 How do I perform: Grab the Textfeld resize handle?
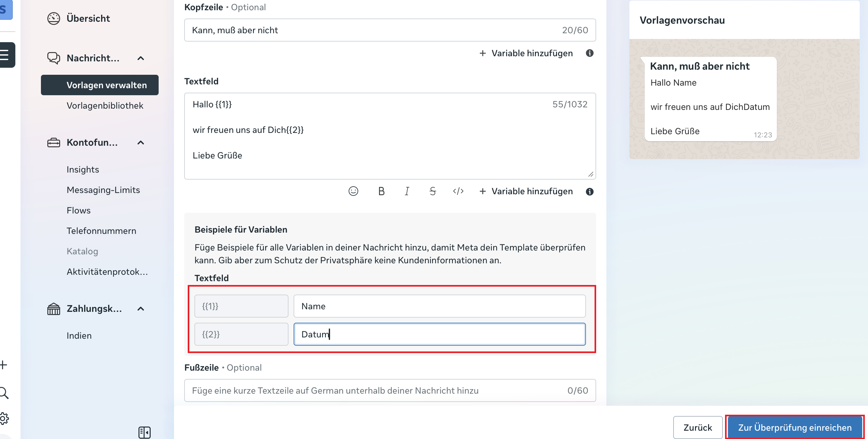tap(591, 174)
